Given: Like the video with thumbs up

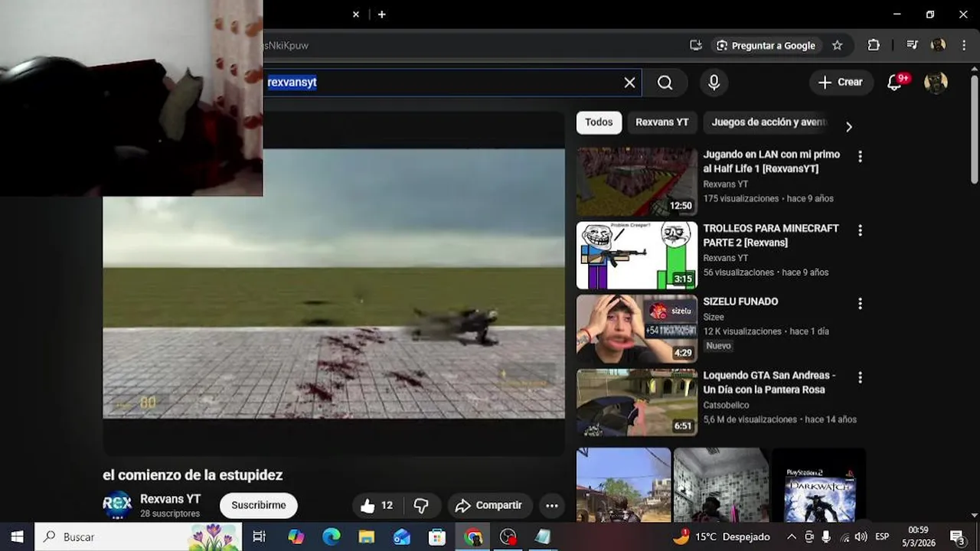Looking at the screenshot, I should tap(377, 505).
